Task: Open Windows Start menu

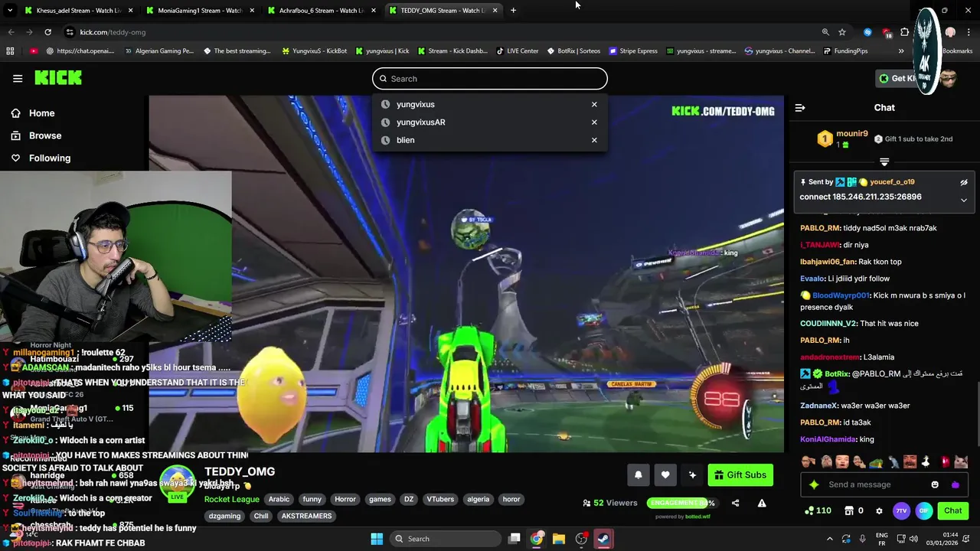Action: point(377,539)
